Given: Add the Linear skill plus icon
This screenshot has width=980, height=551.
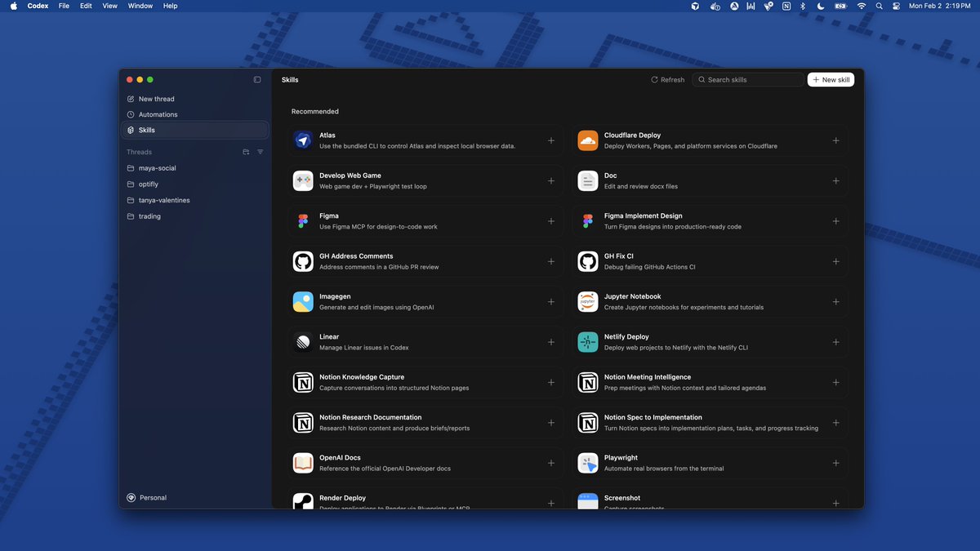Looking at the screenshot, I should [551, 342].
